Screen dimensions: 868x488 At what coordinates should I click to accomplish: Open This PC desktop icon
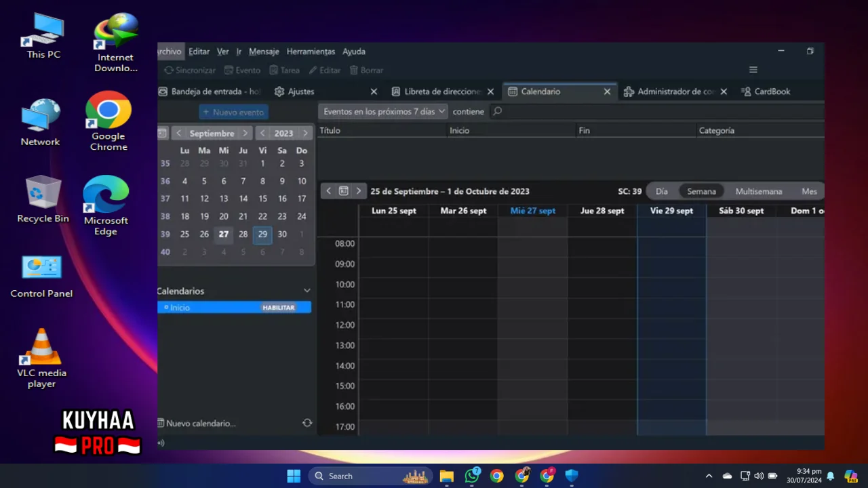point(43,37)
